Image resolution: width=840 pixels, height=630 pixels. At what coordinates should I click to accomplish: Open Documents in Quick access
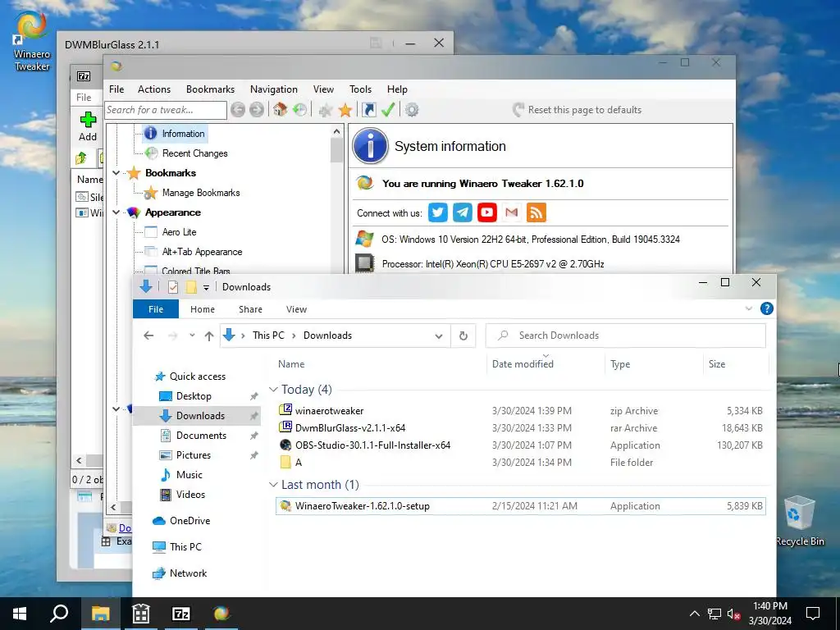201,436
